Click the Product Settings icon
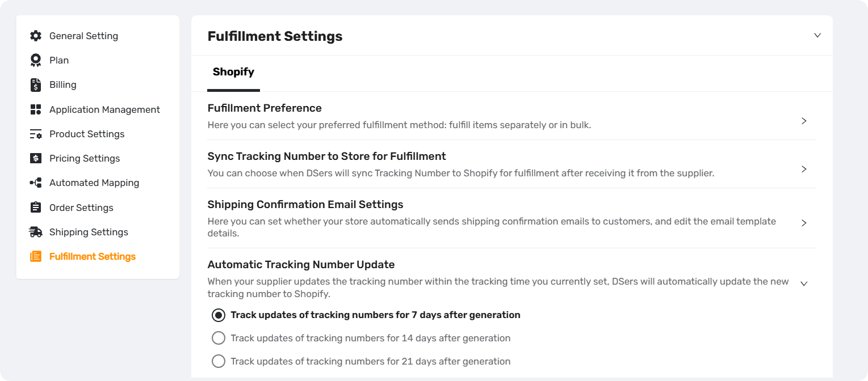Screen dimensions: 868x381 (36, 134)
